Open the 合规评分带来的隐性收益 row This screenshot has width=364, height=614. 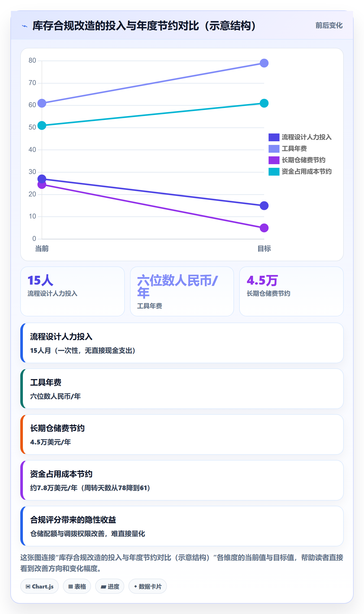click(182, 526)
